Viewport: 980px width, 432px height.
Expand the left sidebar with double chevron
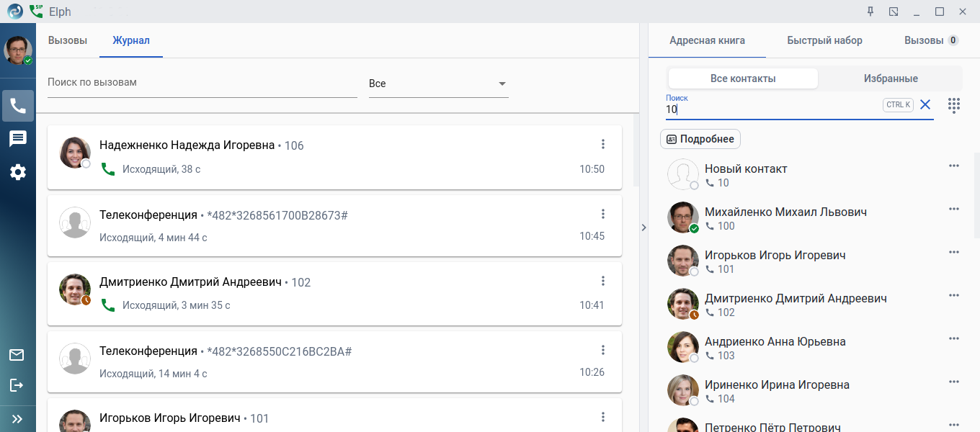17,418
